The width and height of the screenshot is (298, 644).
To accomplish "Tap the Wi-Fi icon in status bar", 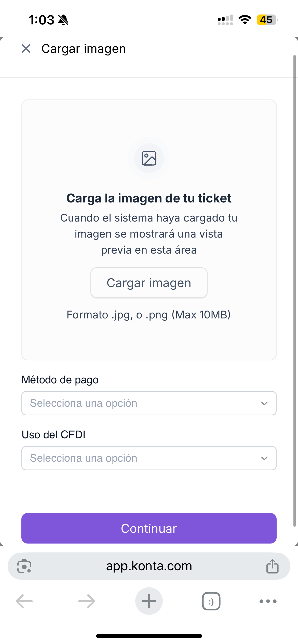I will tap(245, 20).
